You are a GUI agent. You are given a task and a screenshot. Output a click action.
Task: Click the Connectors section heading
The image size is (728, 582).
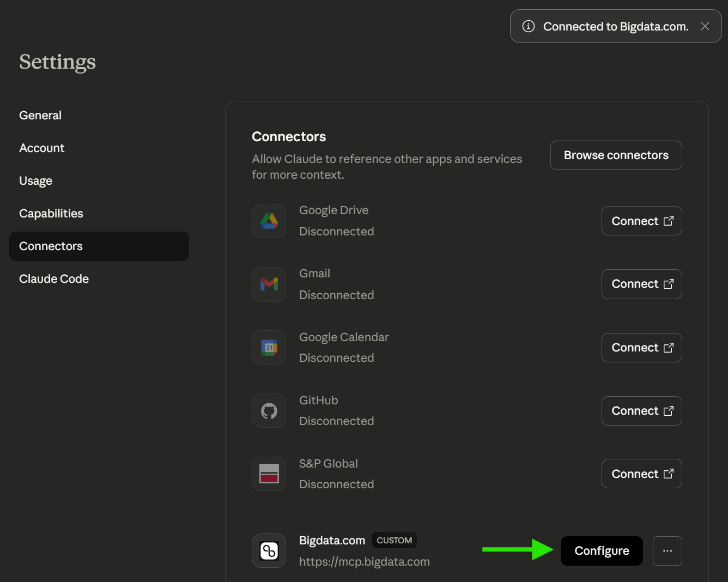pos(289,137)
